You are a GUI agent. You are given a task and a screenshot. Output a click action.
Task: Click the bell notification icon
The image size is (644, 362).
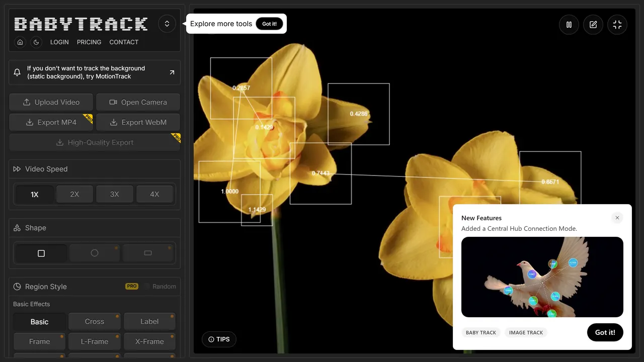point(17,72)
